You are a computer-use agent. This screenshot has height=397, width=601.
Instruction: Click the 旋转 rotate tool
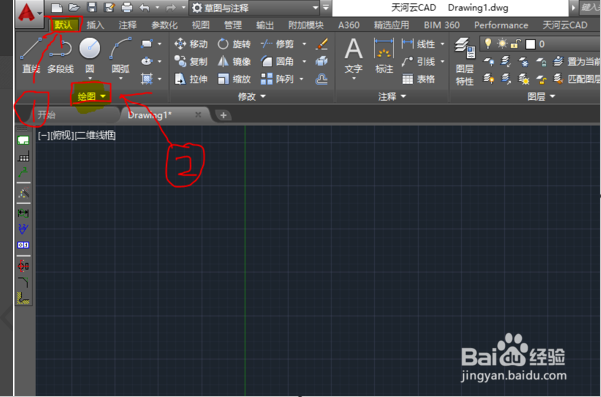click(234, 44)
